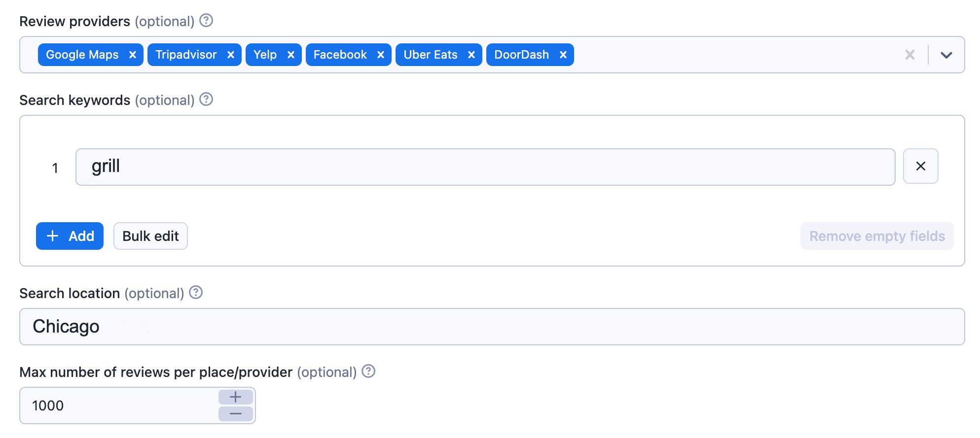Screen dimensions: 980x438
Task: Add a new search keyword
Action: pyautogui.click(x=70, y=236)
